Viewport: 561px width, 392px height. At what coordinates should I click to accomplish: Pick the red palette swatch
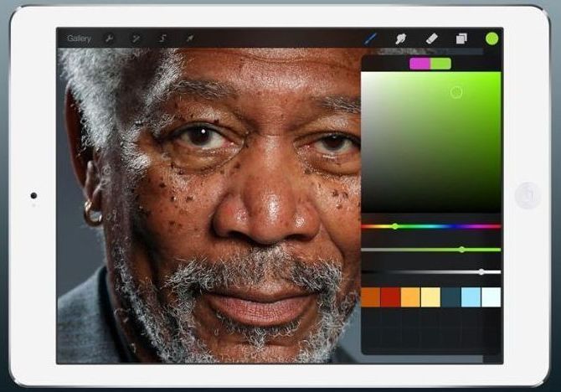pyautogui.click(x=390, y=297)
